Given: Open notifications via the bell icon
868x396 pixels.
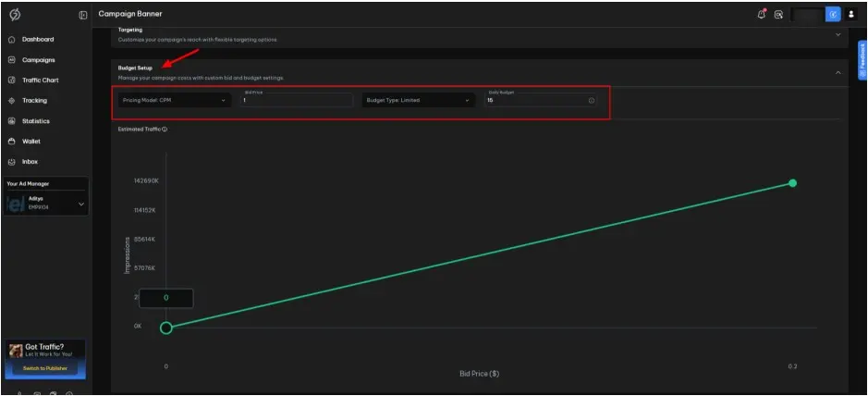Looking at the screenshot, I should [x=761, y=15].
